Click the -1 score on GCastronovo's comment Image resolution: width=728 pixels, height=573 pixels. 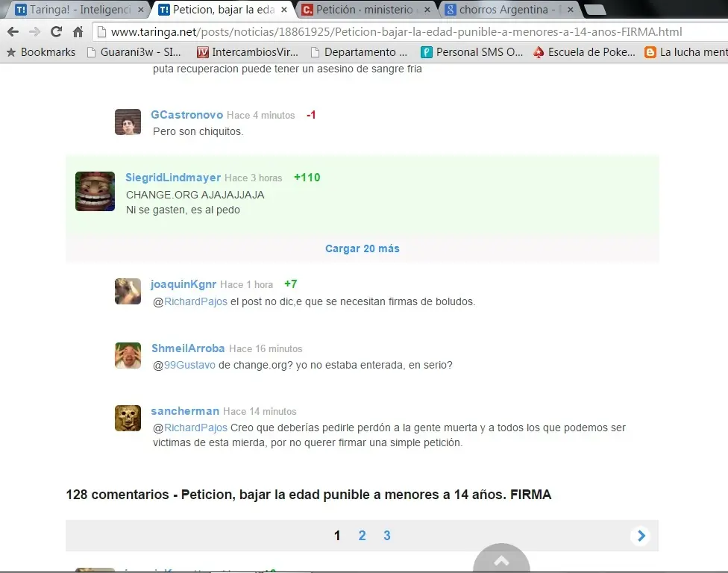click(311, 115)
